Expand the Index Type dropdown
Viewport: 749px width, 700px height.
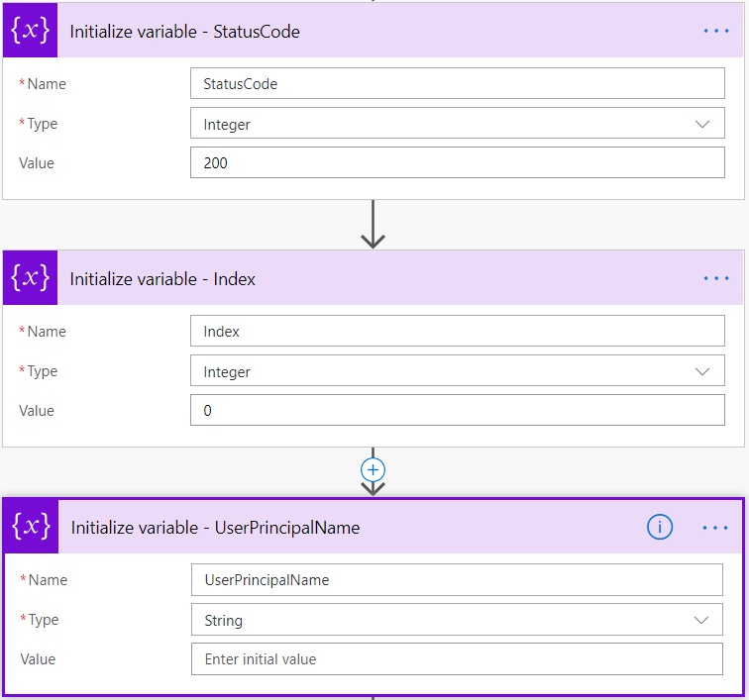pyautogui.click(x=702, y=371)
